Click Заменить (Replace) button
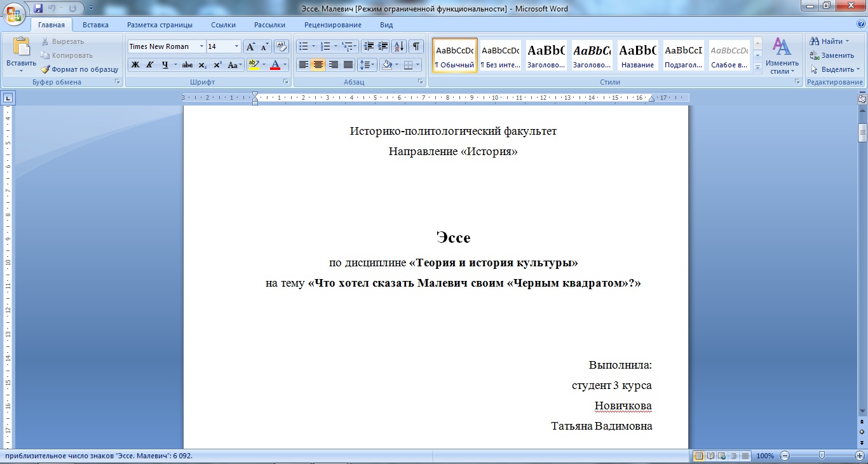868x464 pixels. point(832,55)
